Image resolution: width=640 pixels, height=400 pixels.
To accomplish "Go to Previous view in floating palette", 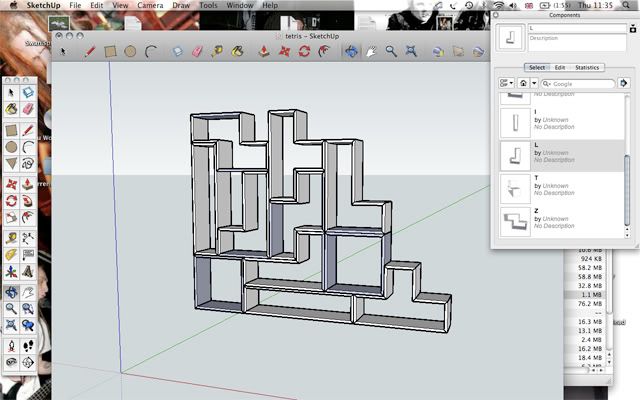I will 28,325.
